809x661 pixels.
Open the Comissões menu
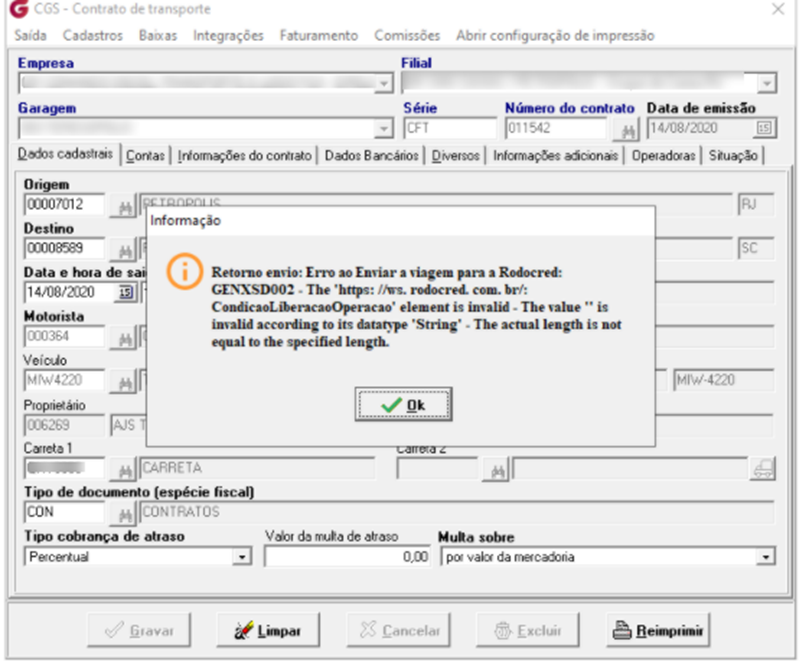click(407, 36)
